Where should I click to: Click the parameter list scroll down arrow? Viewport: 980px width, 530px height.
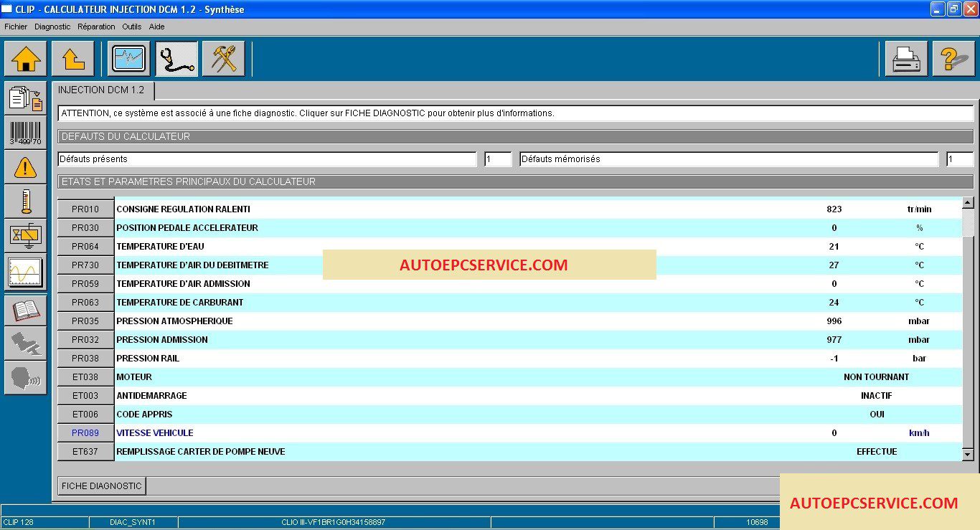point(967,454)
